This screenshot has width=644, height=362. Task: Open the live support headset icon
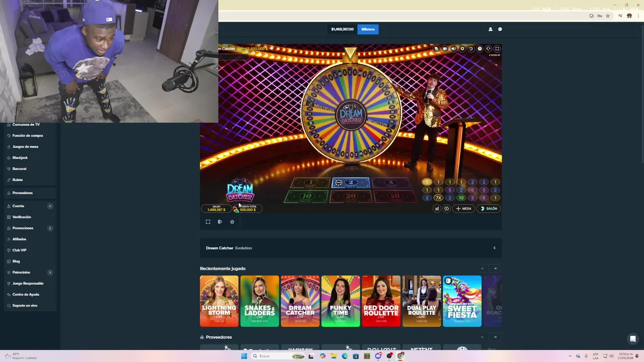(x=488, y=49)
